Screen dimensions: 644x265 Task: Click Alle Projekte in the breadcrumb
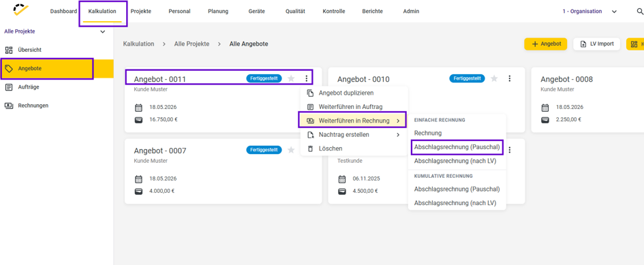(x=191, y=44)
